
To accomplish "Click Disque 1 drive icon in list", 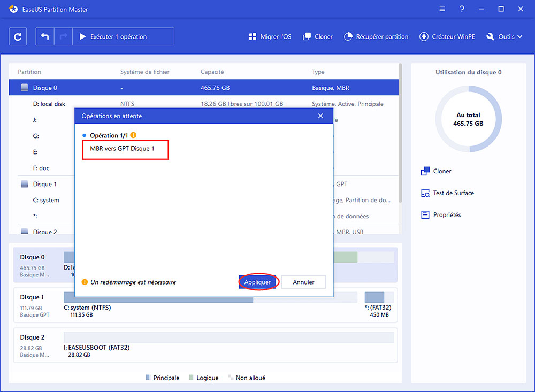I will click(x=25, y=184).
